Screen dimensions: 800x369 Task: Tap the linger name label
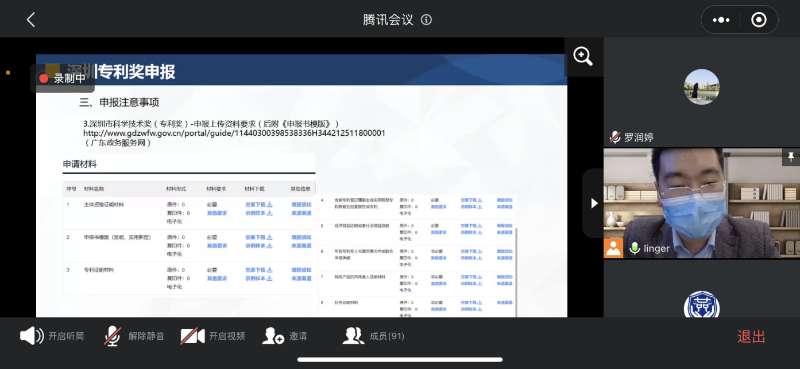pos(657,249)
